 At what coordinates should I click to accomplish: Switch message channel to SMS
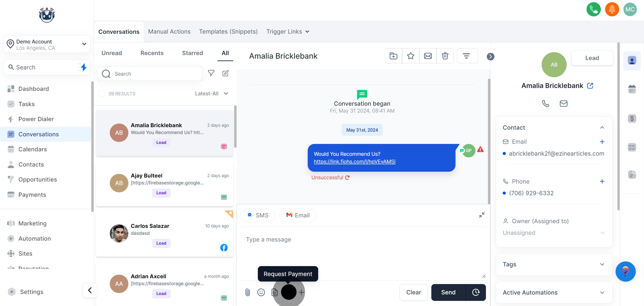click(258, 215)
